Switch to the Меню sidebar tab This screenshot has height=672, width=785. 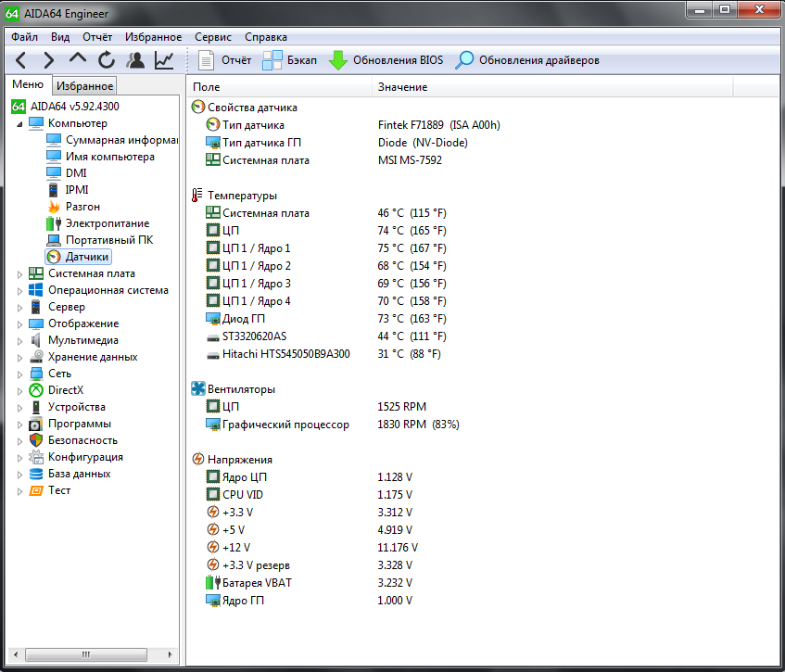(28, 84)
